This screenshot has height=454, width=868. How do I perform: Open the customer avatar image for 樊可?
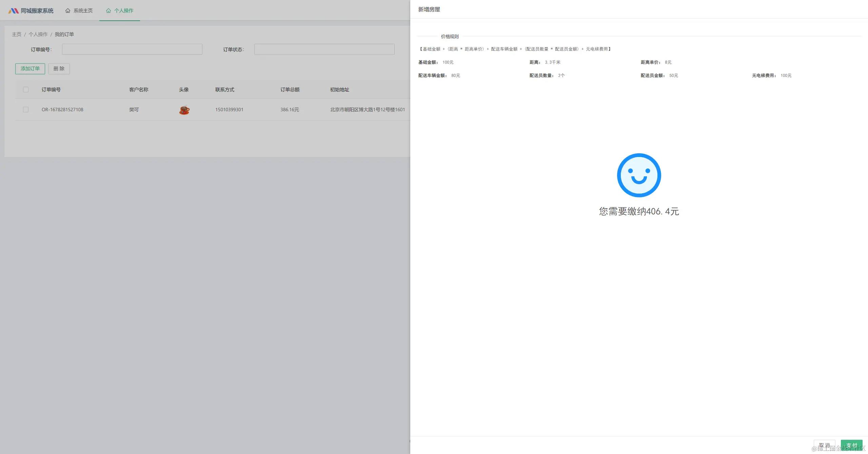(184, 110)
